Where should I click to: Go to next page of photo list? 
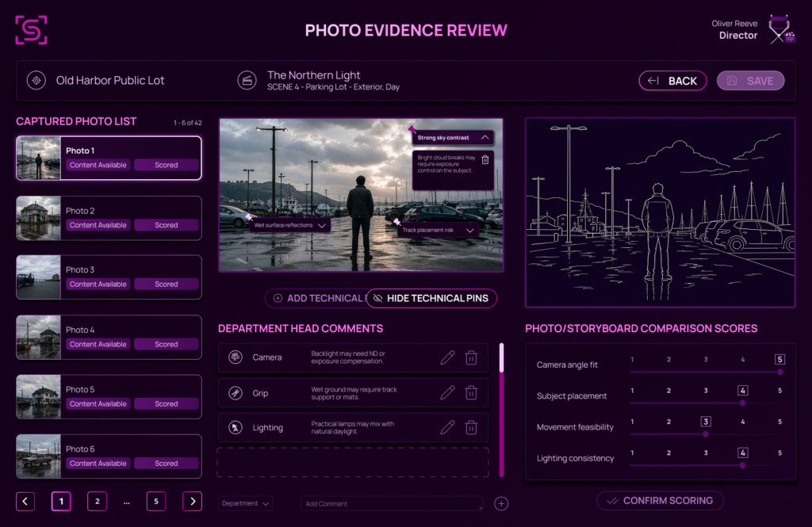coord(192,501)
